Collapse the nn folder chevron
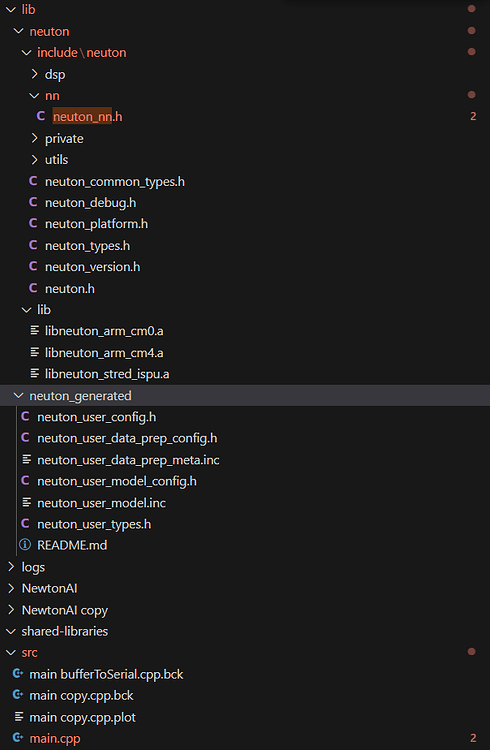The width and height of the screenshot is (490, 750). (34, 95)
